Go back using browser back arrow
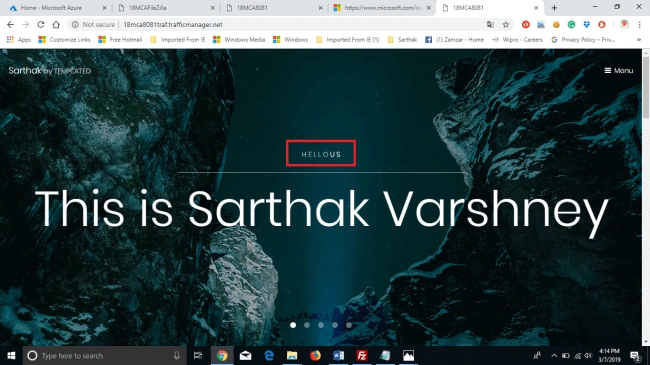This screenshot has width=650, height=365. click(x=10, y=24)
